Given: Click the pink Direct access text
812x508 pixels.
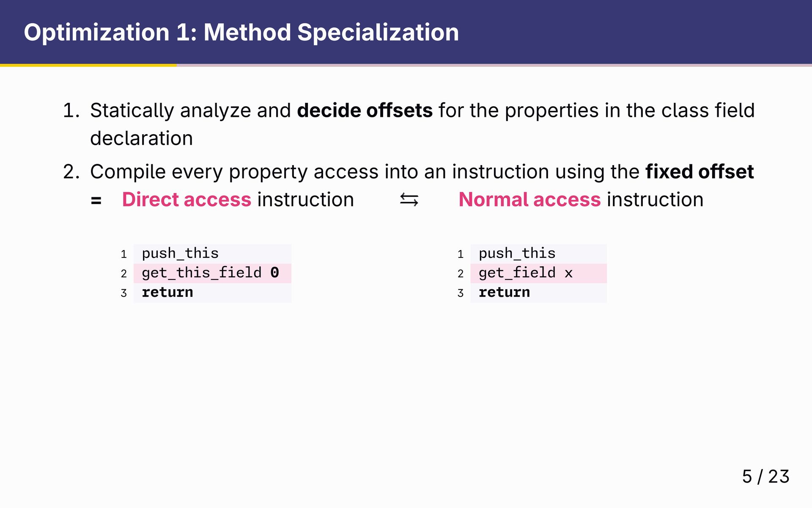Looking at the screenshot, I should (187, 199).
